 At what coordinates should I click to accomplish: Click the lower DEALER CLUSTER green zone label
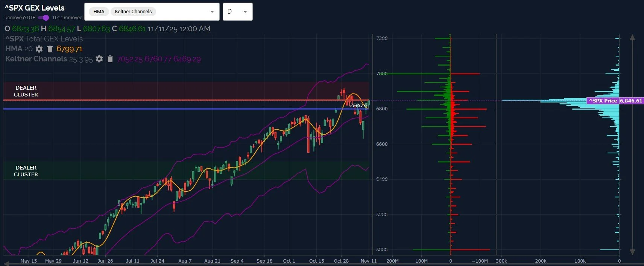tap(26, 171)
